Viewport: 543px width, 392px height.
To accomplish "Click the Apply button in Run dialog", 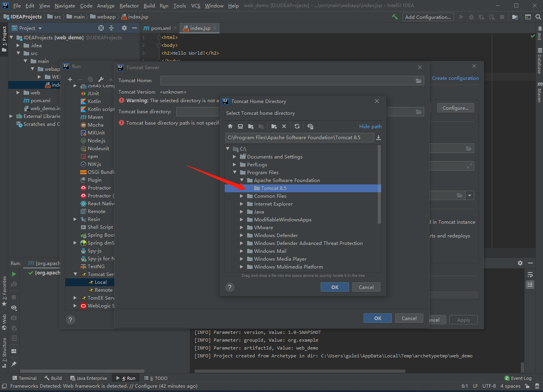I will [464, 320].
